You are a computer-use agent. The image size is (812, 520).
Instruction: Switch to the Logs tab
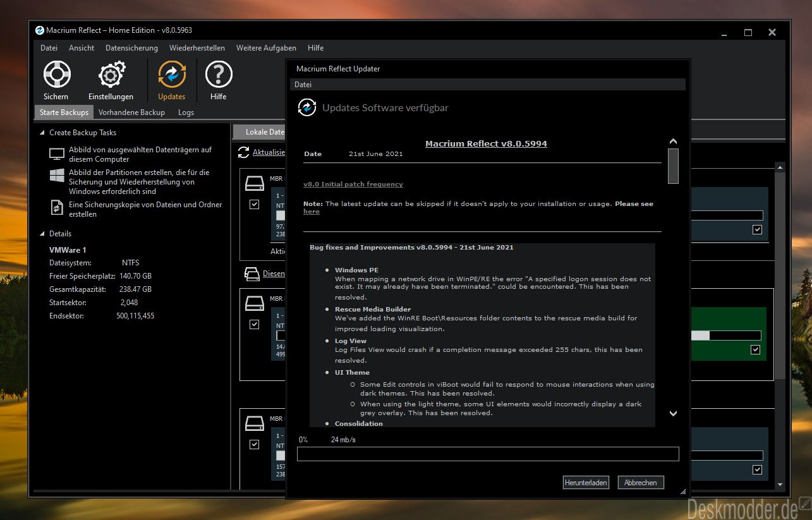point(186,112)
